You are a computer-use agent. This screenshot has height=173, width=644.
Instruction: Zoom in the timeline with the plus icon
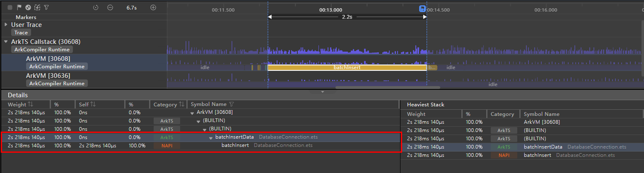tap(153, 7)
